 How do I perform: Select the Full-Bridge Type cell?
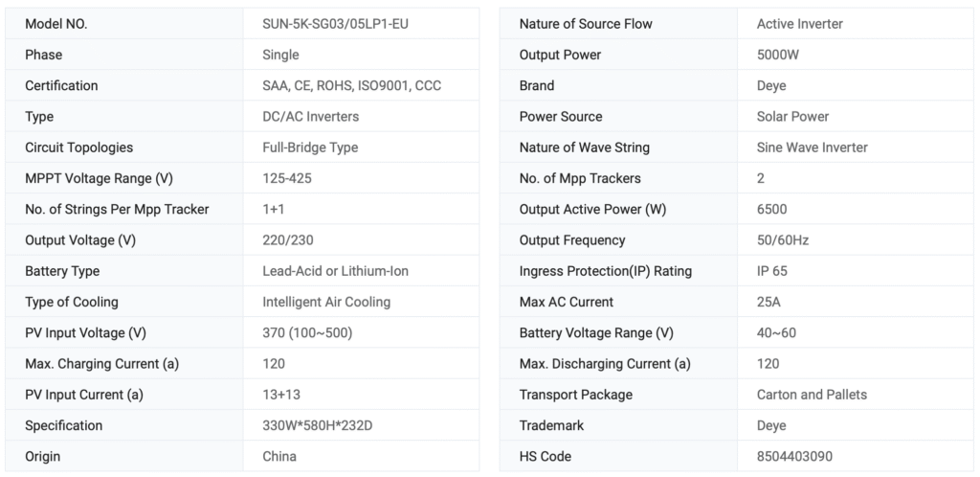[x=310, y=148]
